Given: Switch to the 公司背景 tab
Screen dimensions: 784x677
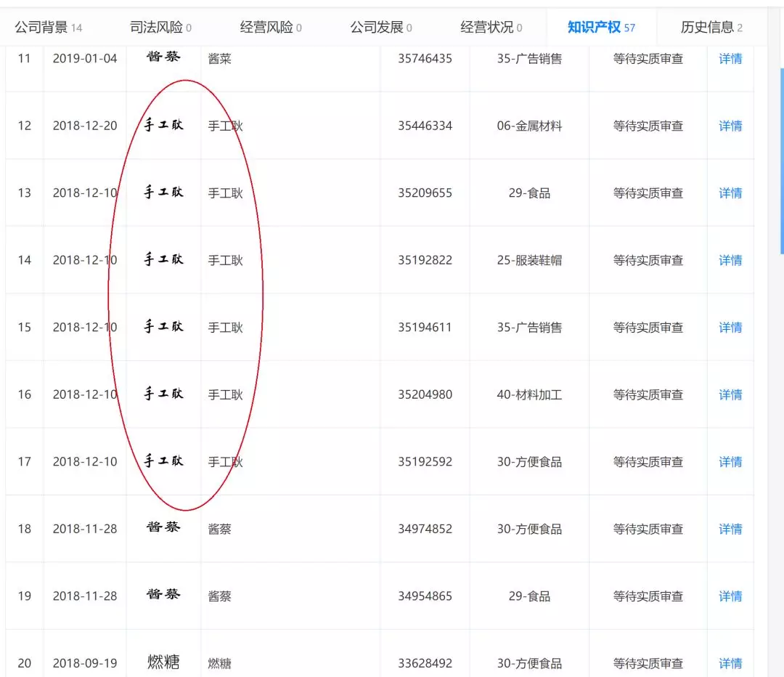Looking at the screenshot, I should (x=48, y=28).
